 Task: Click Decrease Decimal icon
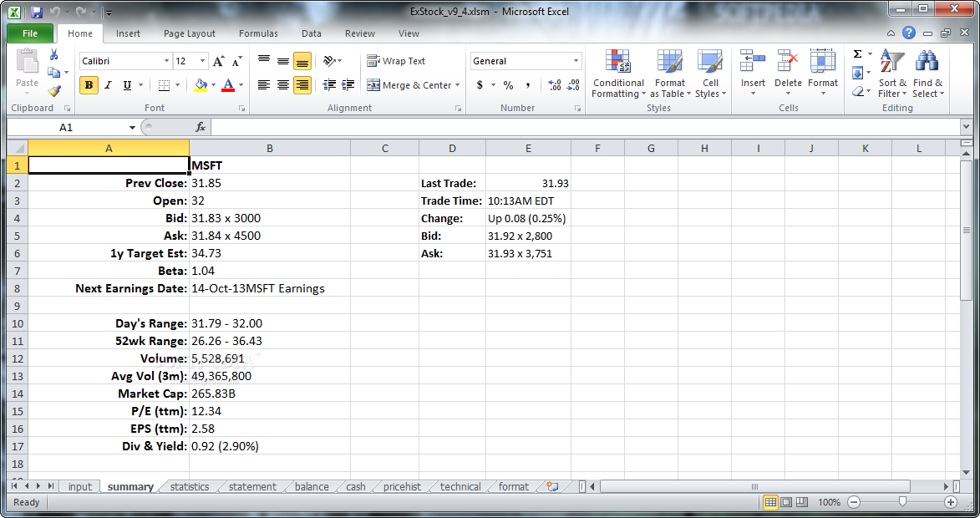[x=573, y=85]
